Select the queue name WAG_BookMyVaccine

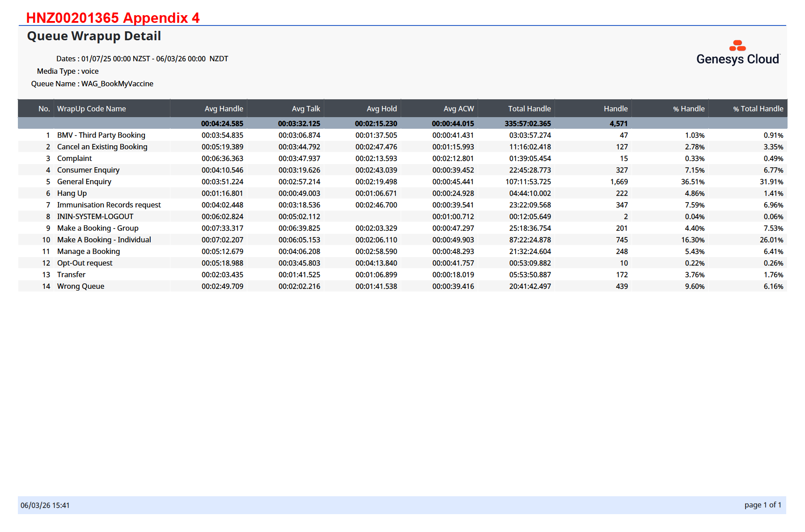click(x=117, y=84)
